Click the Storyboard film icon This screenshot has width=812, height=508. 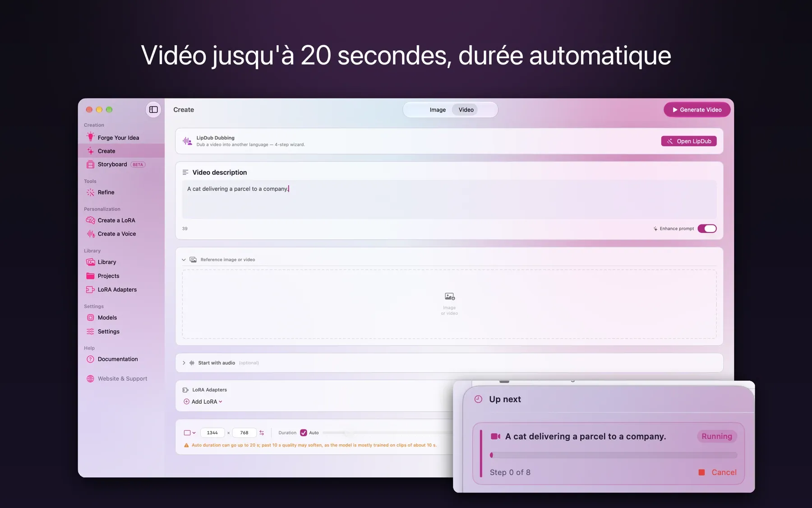[x=90, y=164]
